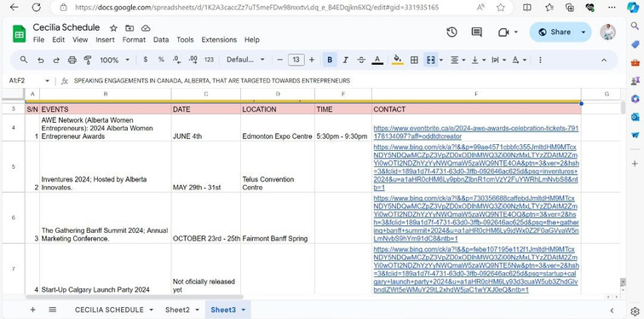
Task: Toggle bold formatting
Action: [330, 60]
